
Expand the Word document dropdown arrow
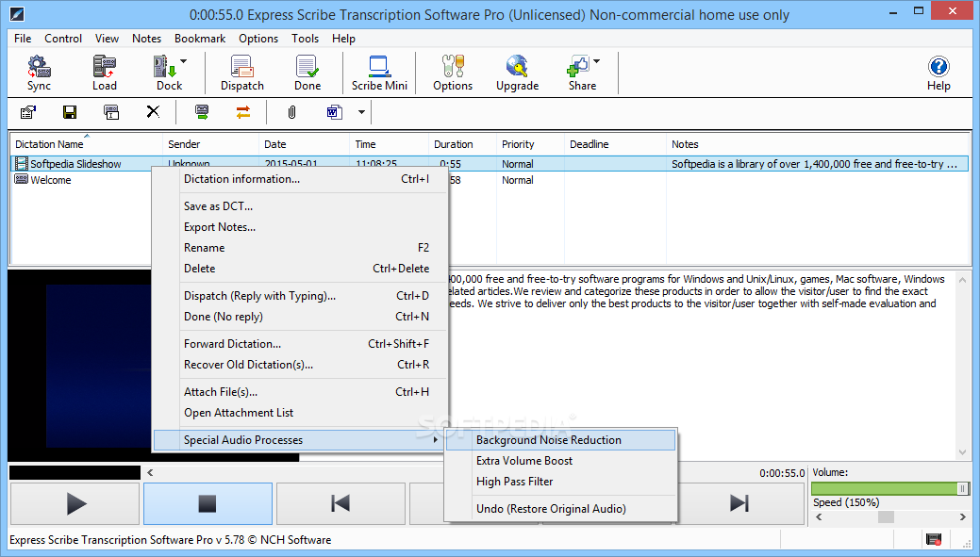361,112
